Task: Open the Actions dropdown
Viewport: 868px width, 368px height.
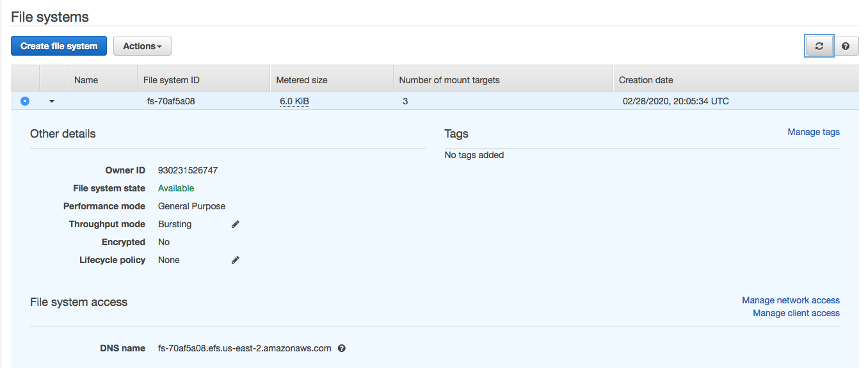Action: (x=142, y=46)
